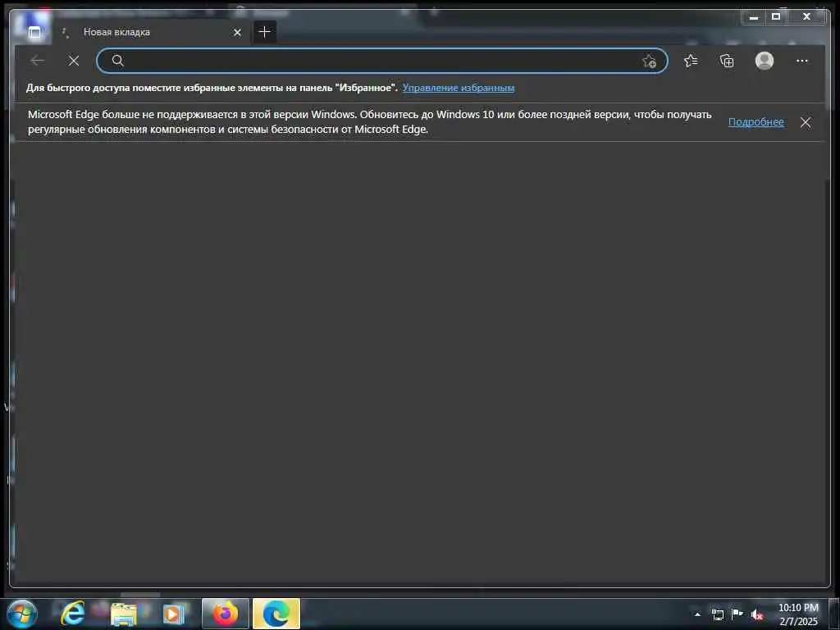Image resolution: width=840 pixels, height=630 pixels.
Task: Dismiss the Edge unsupported notification bar
Action: pos(806,122)
